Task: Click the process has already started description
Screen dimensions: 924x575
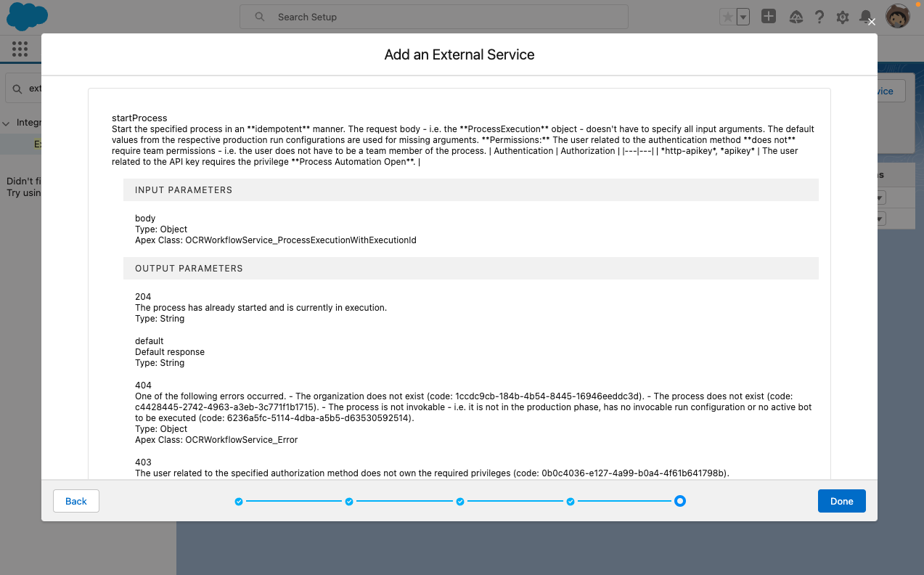Action: (x=261, y=308)
